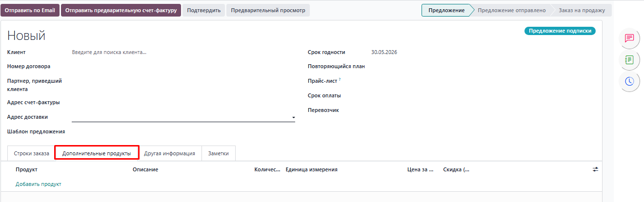Click Отправить предварительную счет-фактуру button
The image size is (644, 202).
[121, 10]
